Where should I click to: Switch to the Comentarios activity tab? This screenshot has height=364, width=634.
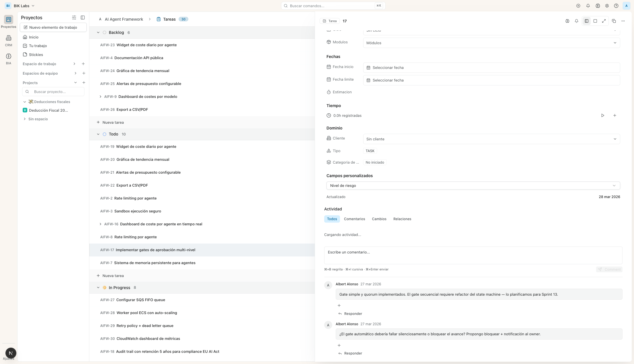(354, 219)
